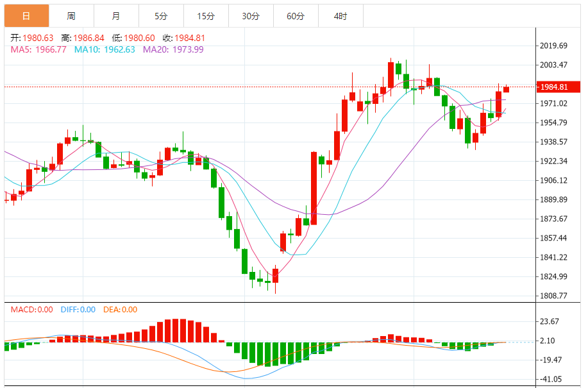Click the -41.05 MACD axis label
588x388 pixels.
coord(551,380)
